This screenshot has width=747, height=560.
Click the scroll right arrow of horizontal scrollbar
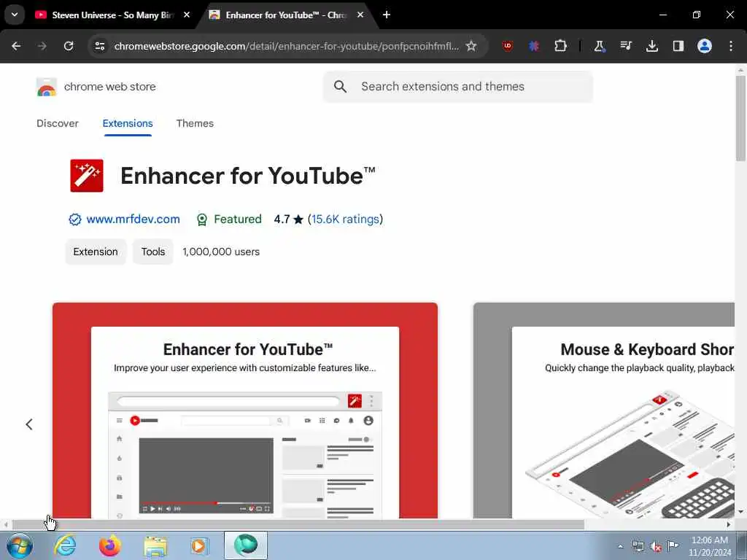pyautogui.click(x=729, y=525)
